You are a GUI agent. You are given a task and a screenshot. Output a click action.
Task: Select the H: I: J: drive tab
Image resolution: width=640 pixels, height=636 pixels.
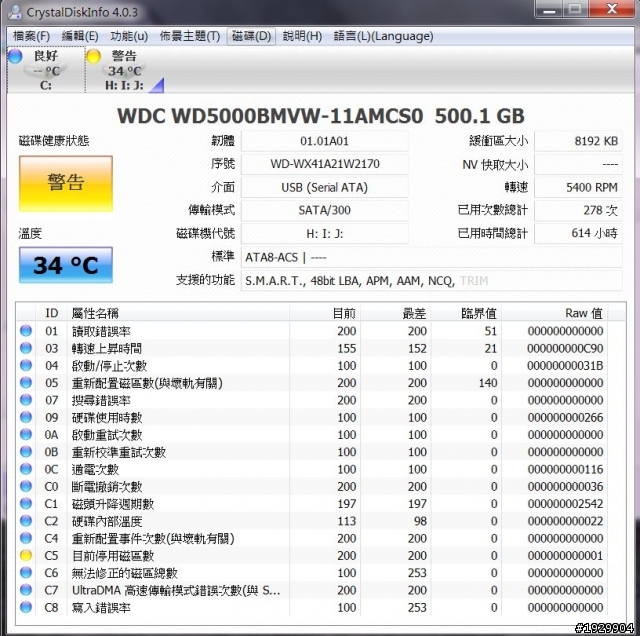tap(124, 70)
